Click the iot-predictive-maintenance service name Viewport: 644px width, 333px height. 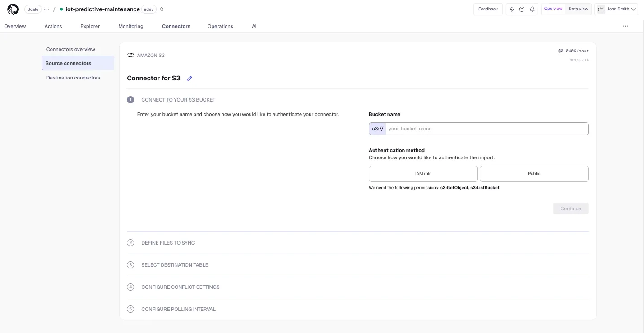[102, 9]
